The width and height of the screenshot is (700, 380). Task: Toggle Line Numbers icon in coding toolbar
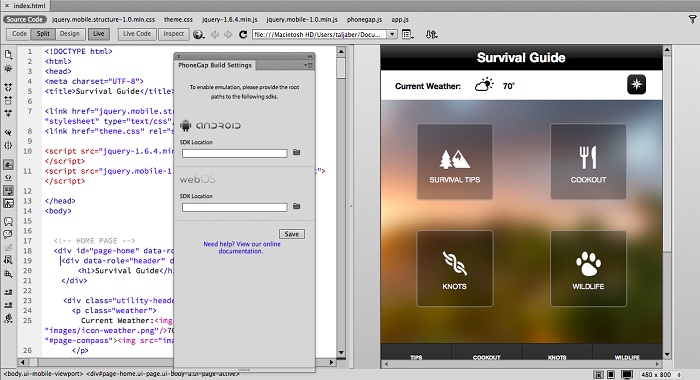(8, 164)
